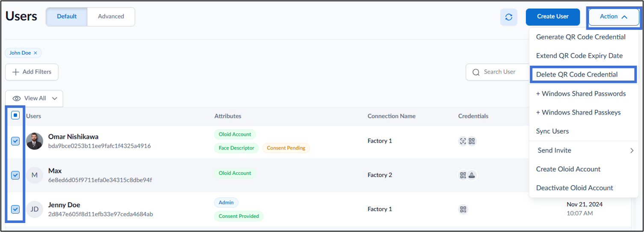Screen dimensions: 644x232
Task: Click the Face Descriptor tag
Action: [236, 148]
